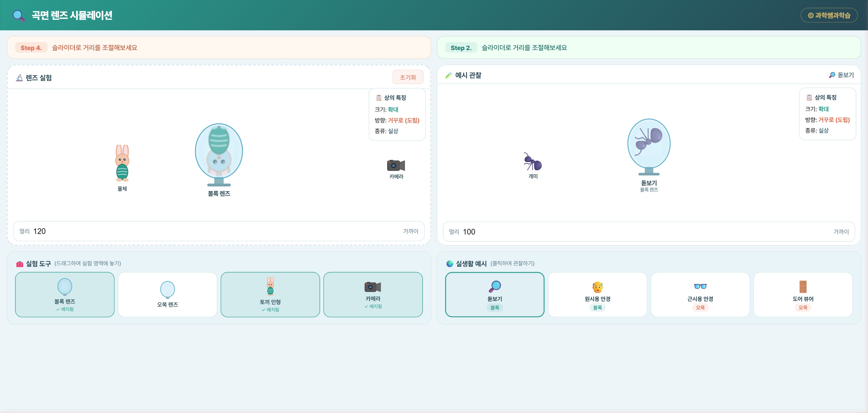This screenshot has height=413, width=868.
Task: Click the 돋보기 lens showing the enlarged ant
Action: pos(649,147)
